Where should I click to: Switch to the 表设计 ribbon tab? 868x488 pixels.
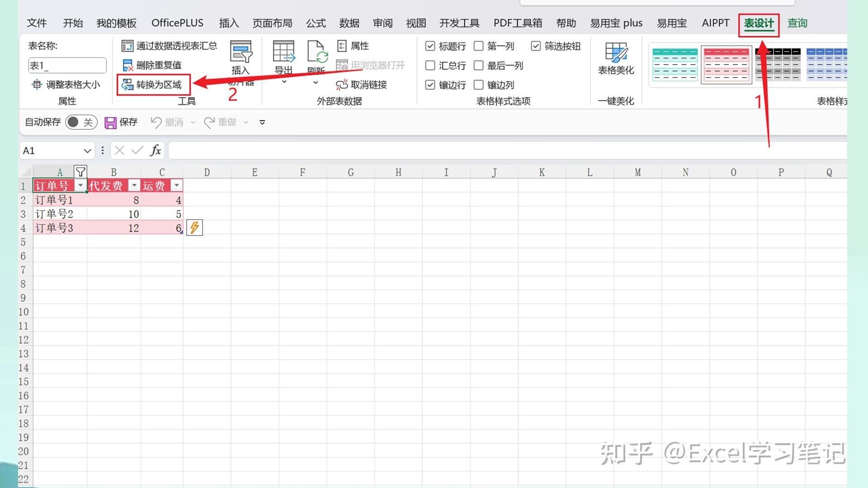pos(759,23)
